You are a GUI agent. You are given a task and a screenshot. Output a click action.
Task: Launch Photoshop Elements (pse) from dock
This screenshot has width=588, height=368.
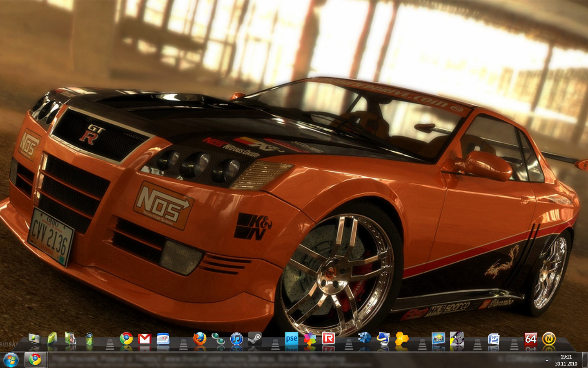tap(292, 339)
